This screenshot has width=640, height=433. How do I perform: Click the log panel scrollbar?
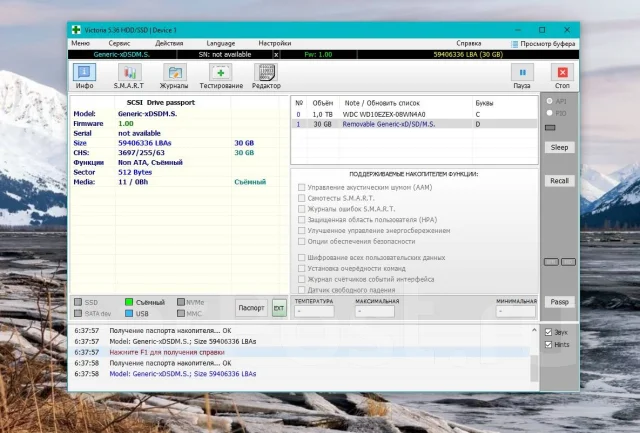click(x=534, y=353)
